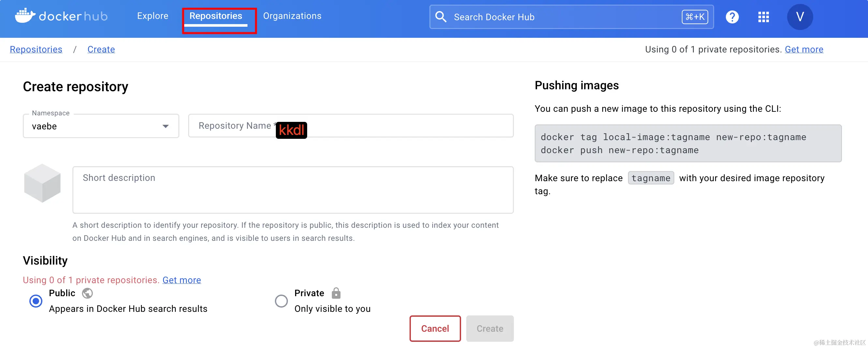Screen dimensions: 868x348
Task: Click the search magnifier icon
Action: click(441, 17)
